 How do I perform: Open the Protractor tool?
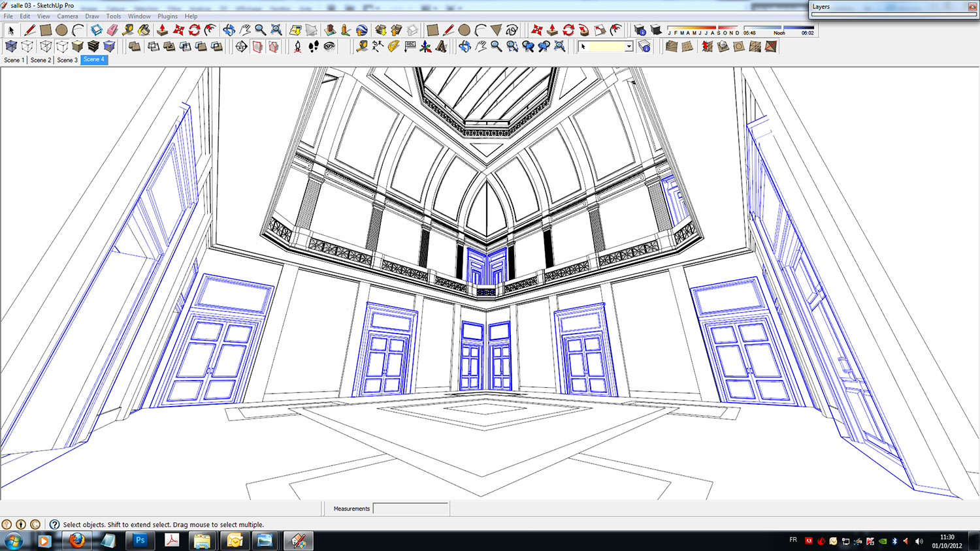[x=393, y=46]
